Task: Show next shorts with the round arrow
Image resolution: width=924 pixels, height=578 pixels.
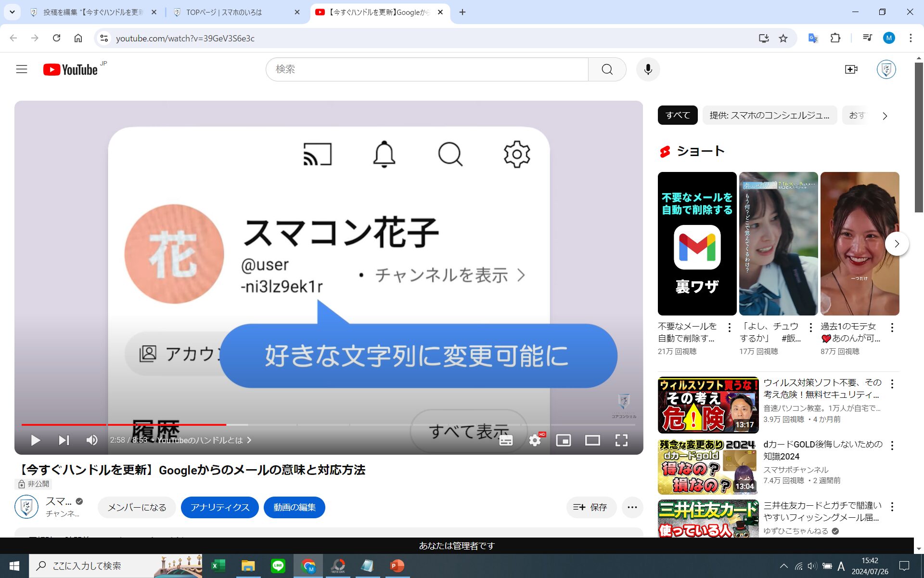Action: tap(897, 244)
